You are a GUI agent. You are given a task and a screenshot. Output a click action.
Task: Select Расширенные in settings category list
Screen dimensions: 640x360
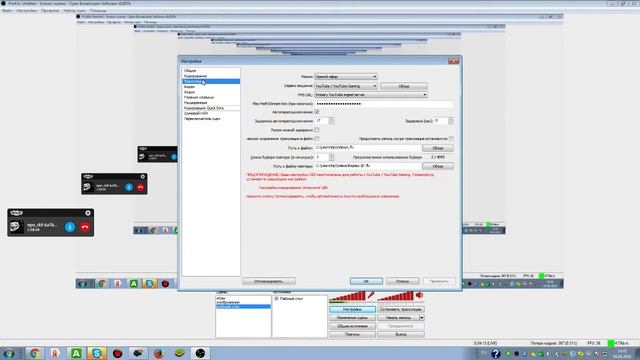point(211,103)
